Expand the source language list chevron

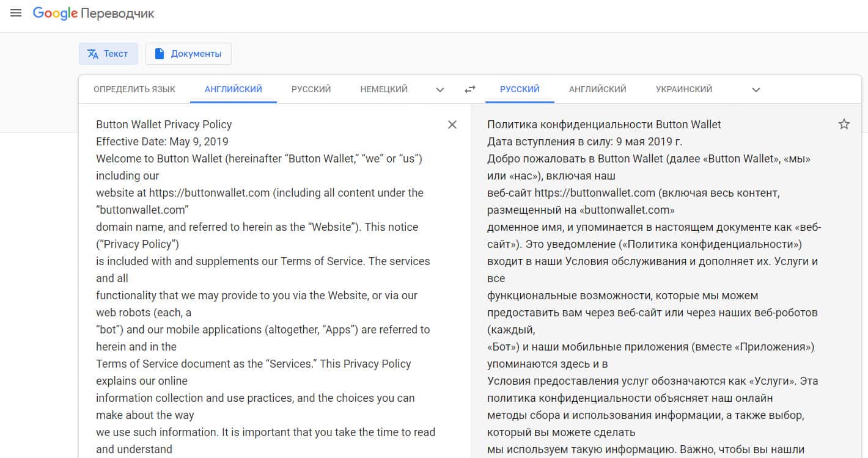[440, 90]
